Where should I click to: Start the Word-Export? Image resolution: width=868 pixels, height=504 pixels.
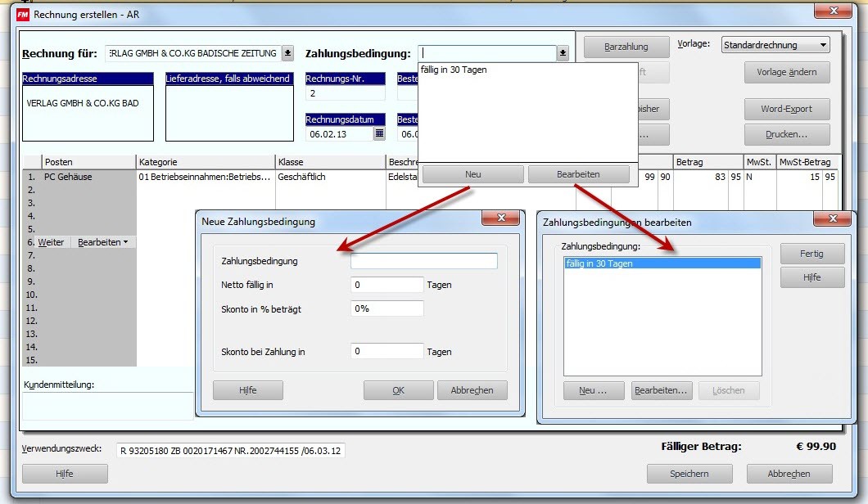(786, 109)
